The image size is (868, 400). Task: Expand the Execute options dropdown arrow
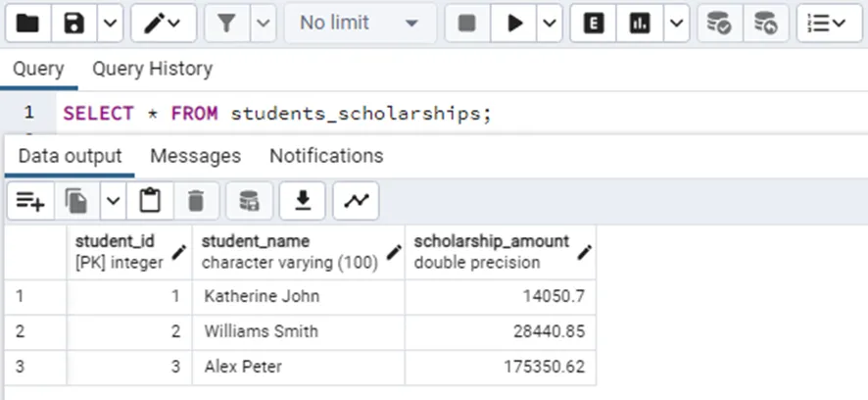(550, 23)
